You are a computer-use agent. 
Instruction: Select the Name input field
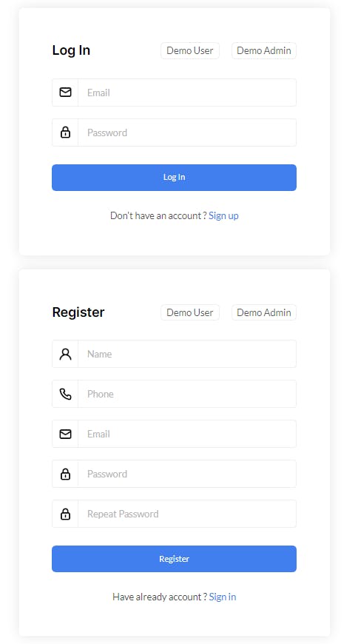coord(187,354)
